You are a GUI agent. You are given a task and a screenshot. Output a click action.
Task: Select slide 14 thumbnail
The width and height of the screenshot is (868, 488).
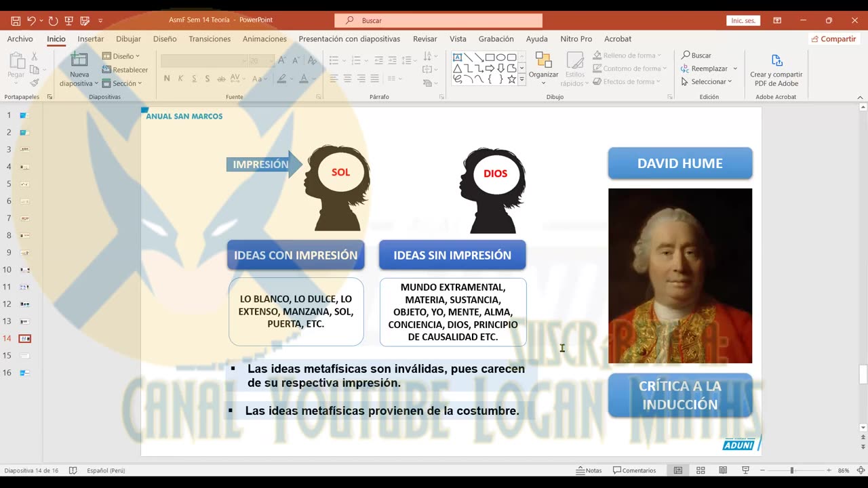pyautogui.click(x=25, y=338)
